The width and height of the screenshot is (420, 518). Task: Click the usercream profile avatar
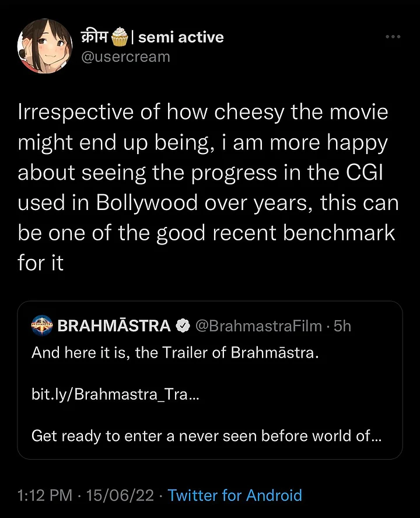(x=44, y=46)
